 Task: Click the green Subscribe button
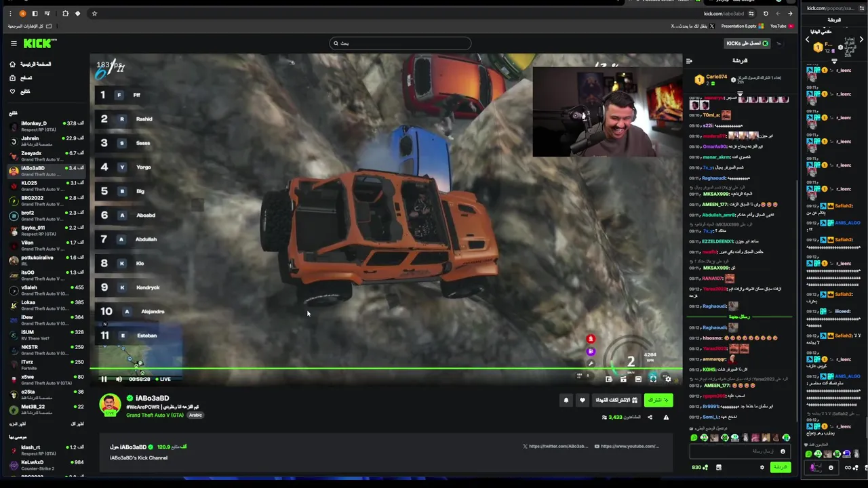click(658, 401)
